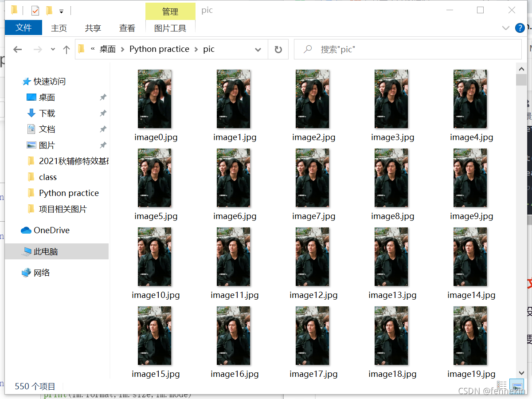Switch to the 主页 ribbon tab
532x399 pixels.
(x=59, y=28)
